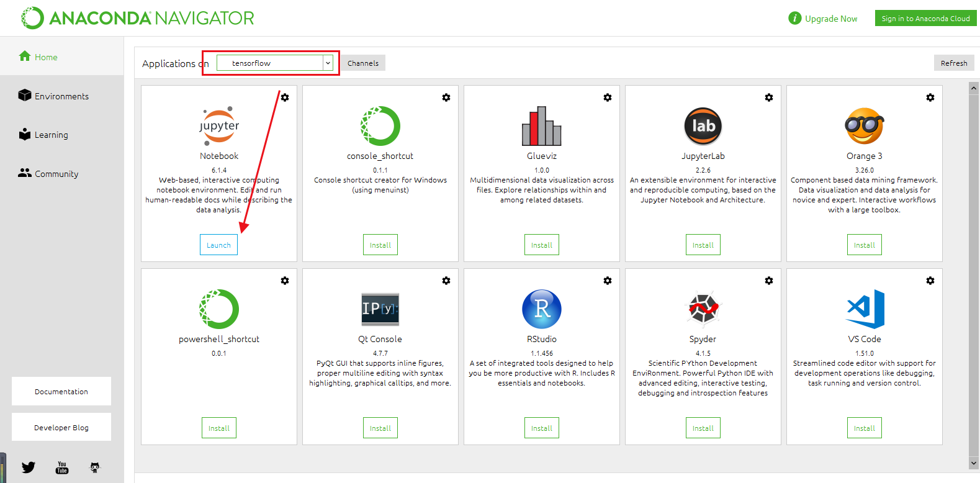Click the RStudio blue R logo
This screenshot has height=483, width=980.
542,309
